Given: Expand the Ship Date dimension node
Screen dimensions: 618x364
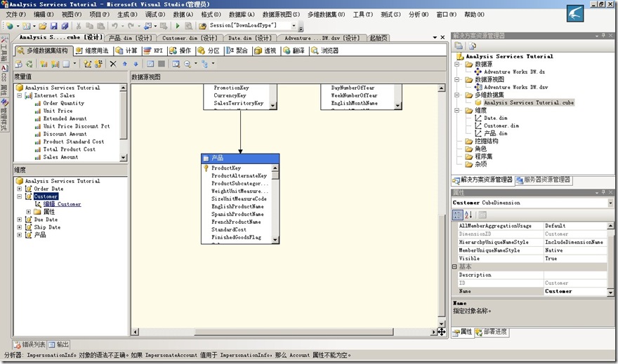Looking at the screenshot, I should click(20, 227).
